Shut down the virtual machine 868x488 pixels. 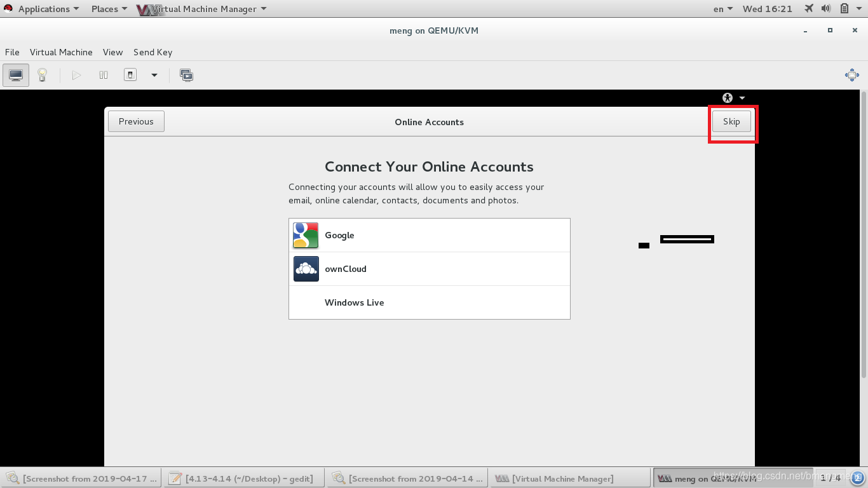tap(130, 75)
